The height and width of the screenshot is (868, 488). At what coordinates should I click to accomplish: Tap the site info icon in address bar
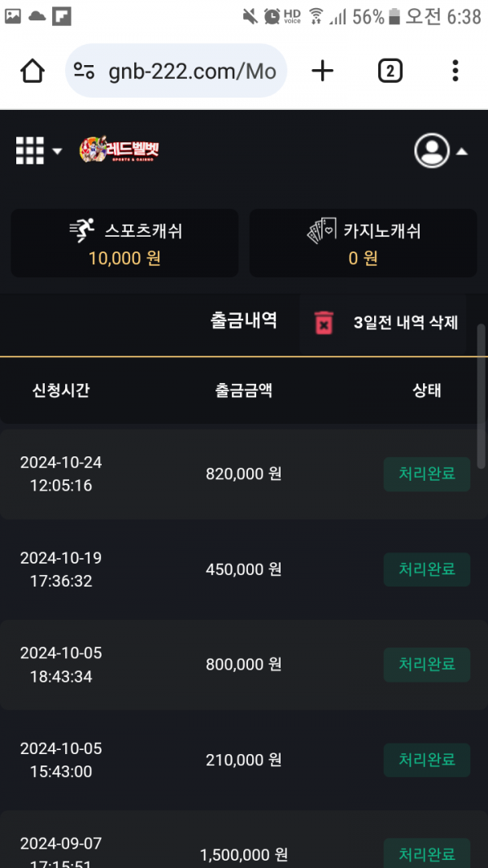tap(84, 72)
